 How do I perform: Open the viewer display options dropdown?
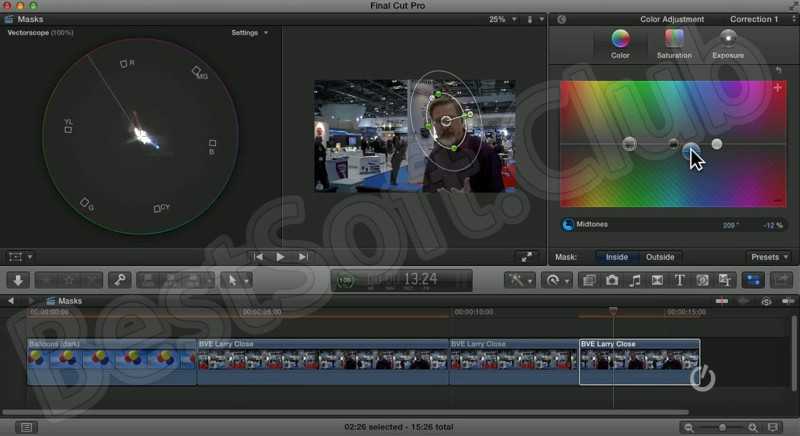535,19
